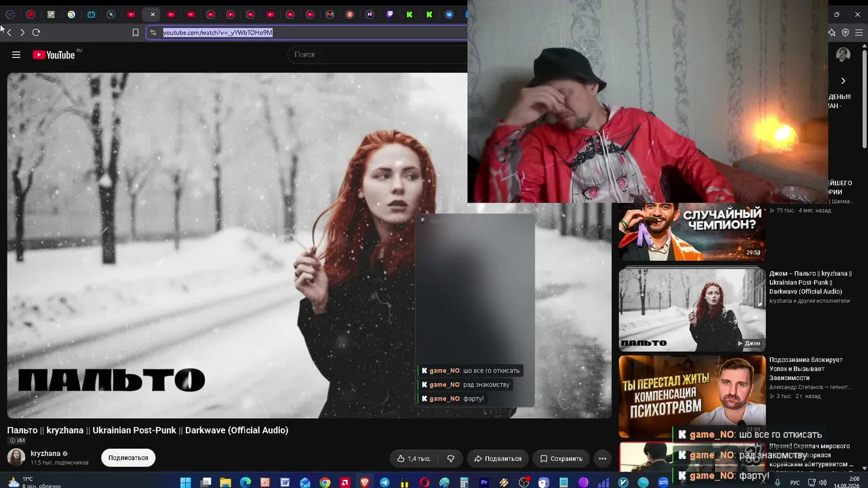The width and height of the screenshot is (868, 488).
Task: Click 'kryzhana и другие исполнители' text
Action: pyautogui.click(x=809, y=301)
